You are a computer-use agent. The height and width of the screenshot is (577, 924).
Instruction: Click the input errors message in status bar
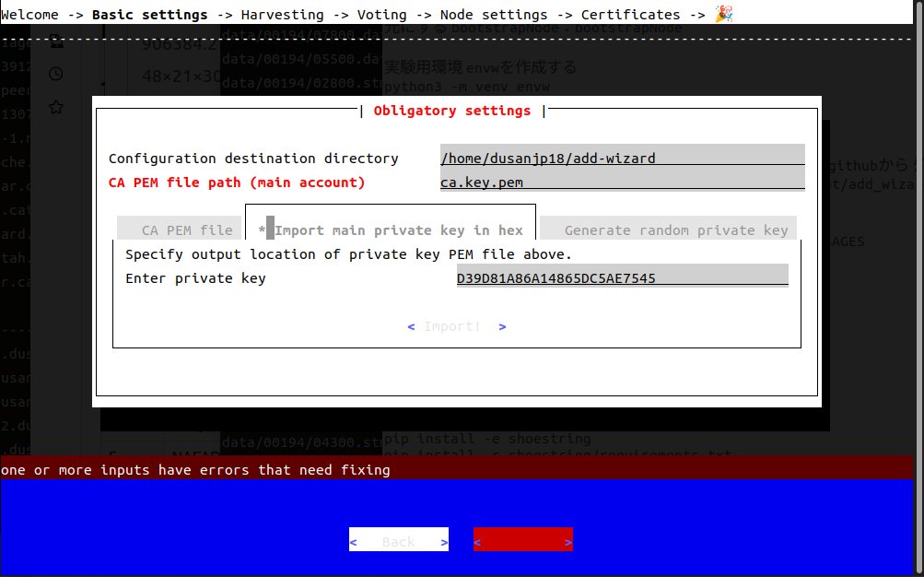[195, 470]
